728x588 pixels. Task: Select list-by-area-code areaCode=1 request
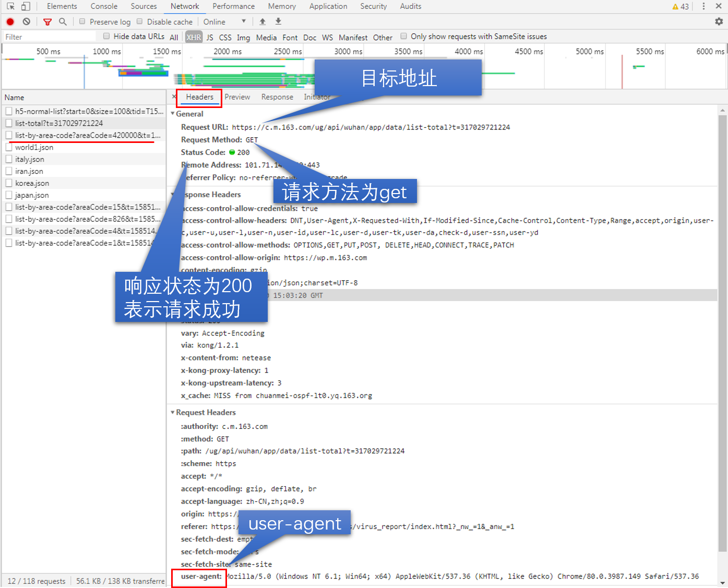[x=83, y=243]
